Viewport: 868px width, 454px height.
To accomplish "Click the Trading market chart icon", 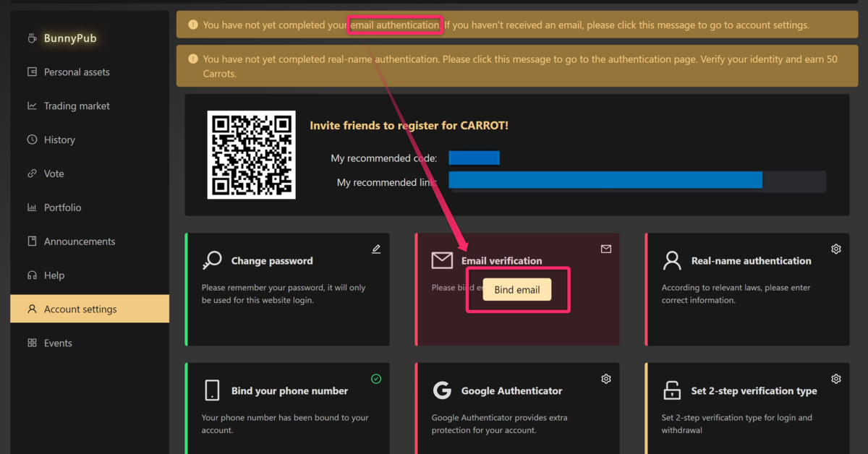I will (32, 106).
